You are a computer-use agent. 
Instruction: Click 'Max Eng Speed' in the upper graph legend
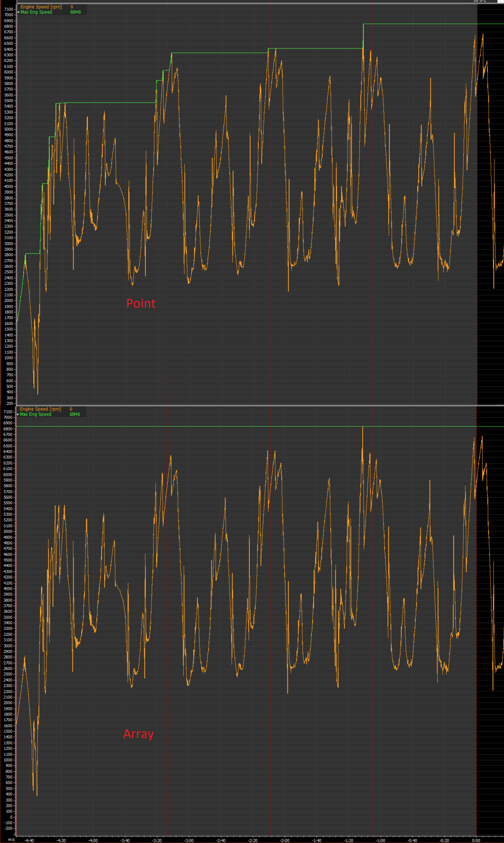point(36,12)
